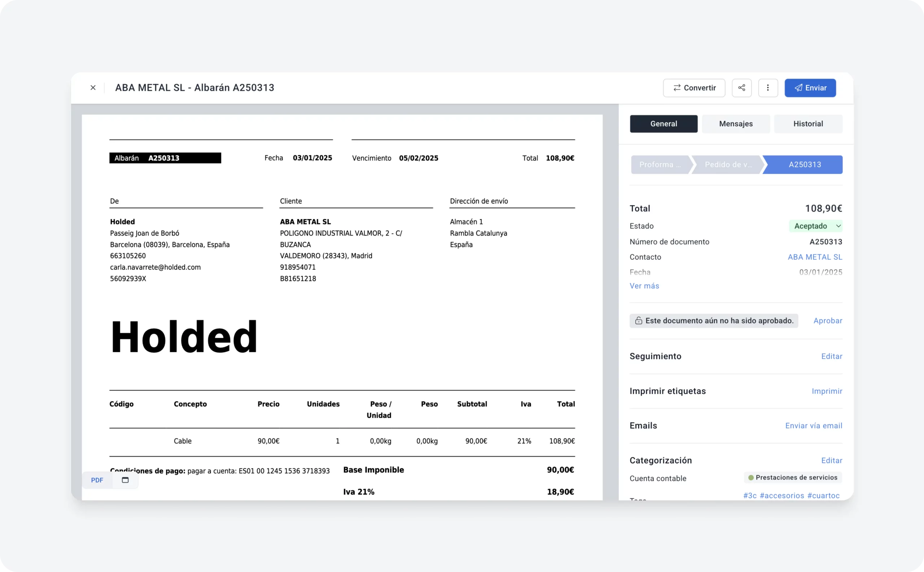The image size is (924, 572).
Task: Select the PDF view toggle
Action: 97,480
